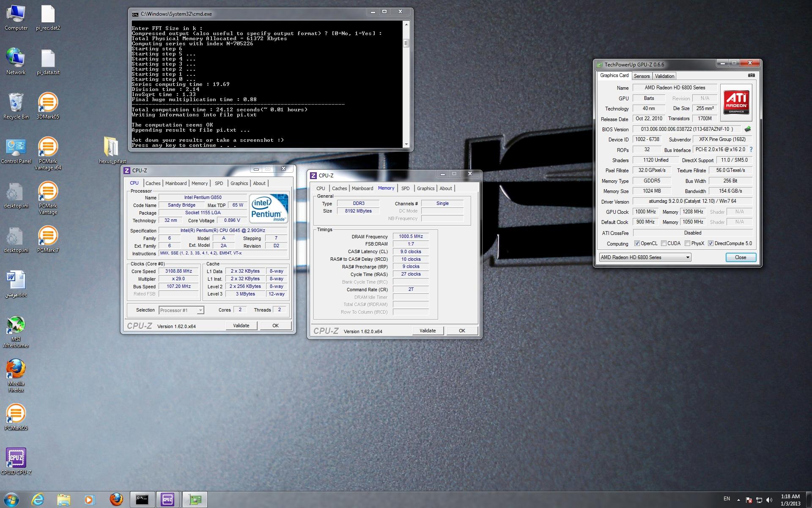The height and width of the screenshot is (508, 812).
Task: Click the Bus Interface question mark icon
Action: [751, 149]
